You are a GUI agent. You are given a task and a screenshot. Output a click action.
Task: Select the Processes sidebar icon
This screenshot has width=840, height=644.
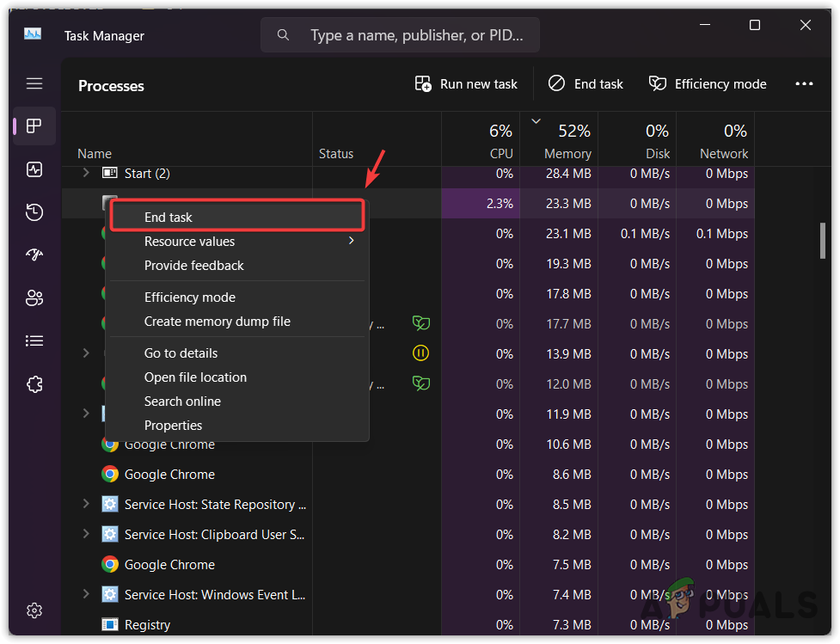[x=34, y=126]
